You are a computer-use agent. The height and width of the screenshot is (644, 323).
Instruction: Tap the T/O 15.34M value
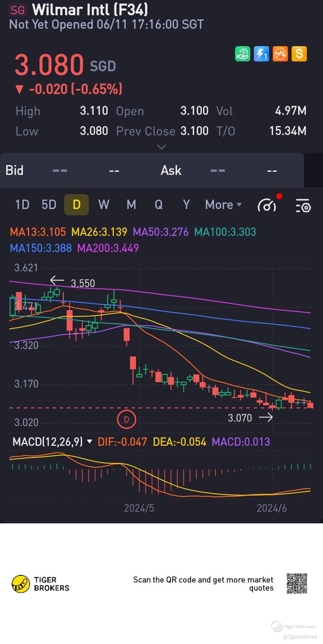(x=288, y=131)
